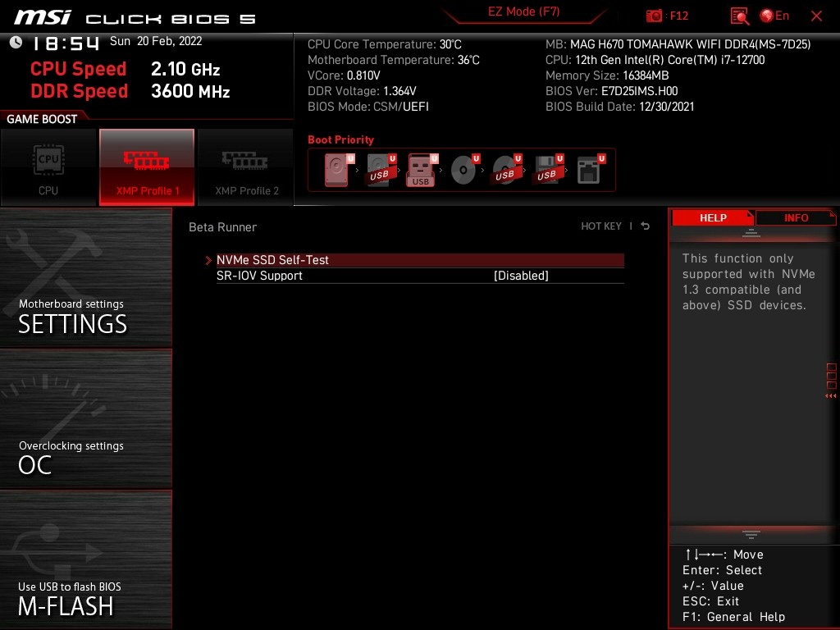
Task: Select the network boot device icon
Action: [591, 170]
